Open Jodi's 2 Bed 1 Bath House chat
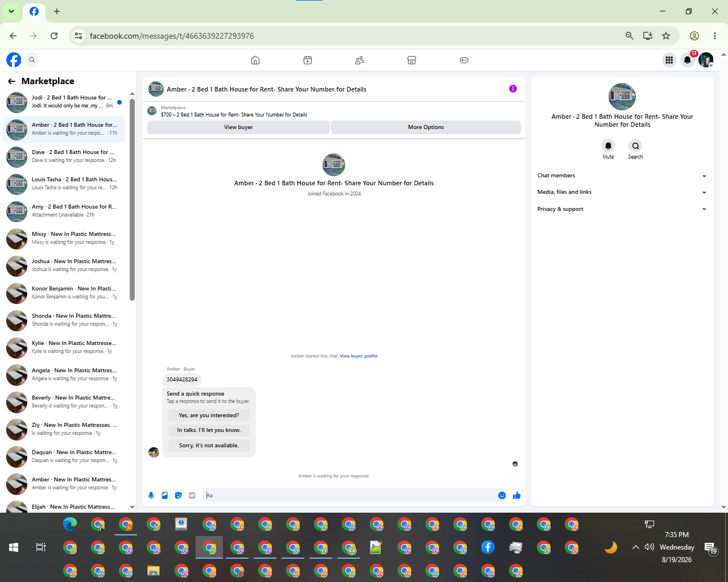The width and height of the screenshot is (728, 582). tap(64, 102)
